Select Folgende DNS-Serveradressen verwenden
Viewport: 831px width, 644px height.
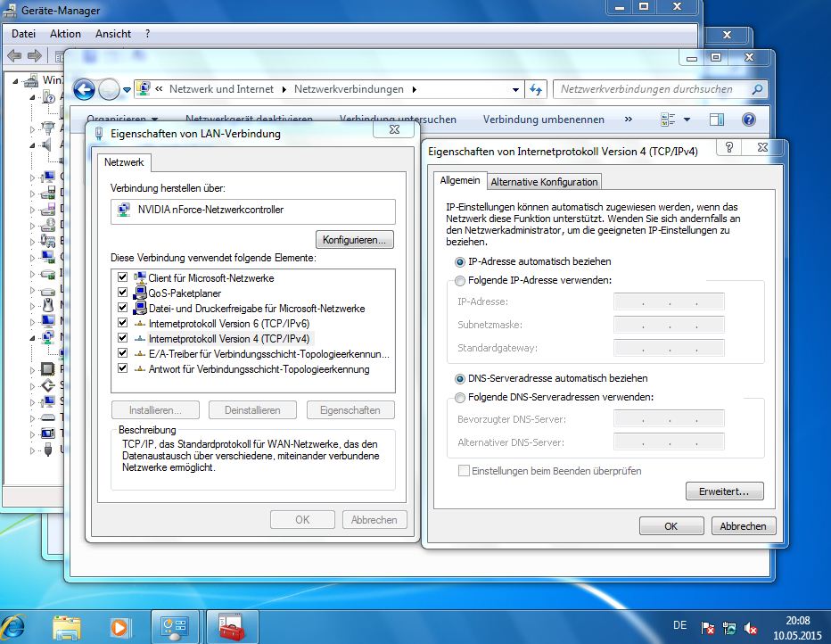[460, 398]
